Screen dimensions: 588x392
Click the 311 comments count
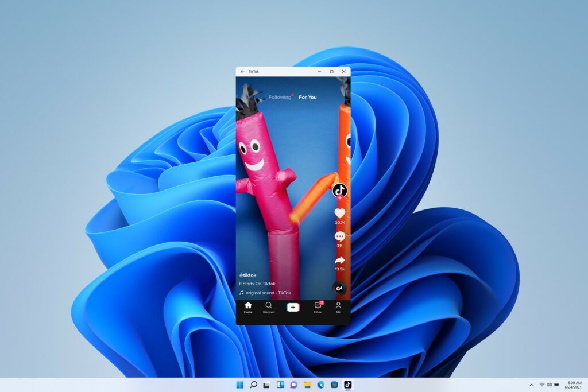[x=340, y=246]
